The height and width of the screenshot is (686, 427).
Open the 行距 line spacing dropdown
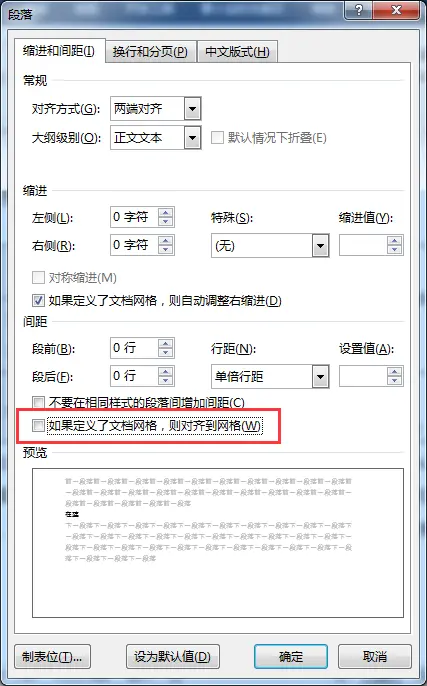pyautogui.click(x=320, y=377)
